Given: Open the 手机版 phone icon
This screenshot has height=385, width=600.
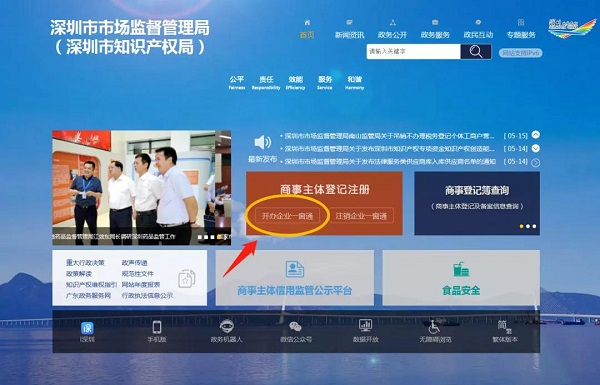Looking at the screenshot, I should (157, 327).
